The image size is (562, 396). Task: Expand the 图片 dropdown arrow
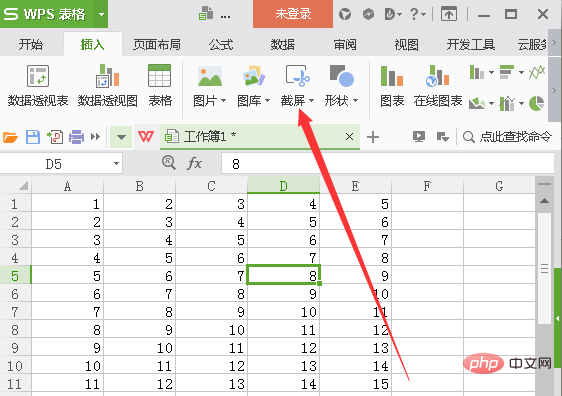point(223,101)
